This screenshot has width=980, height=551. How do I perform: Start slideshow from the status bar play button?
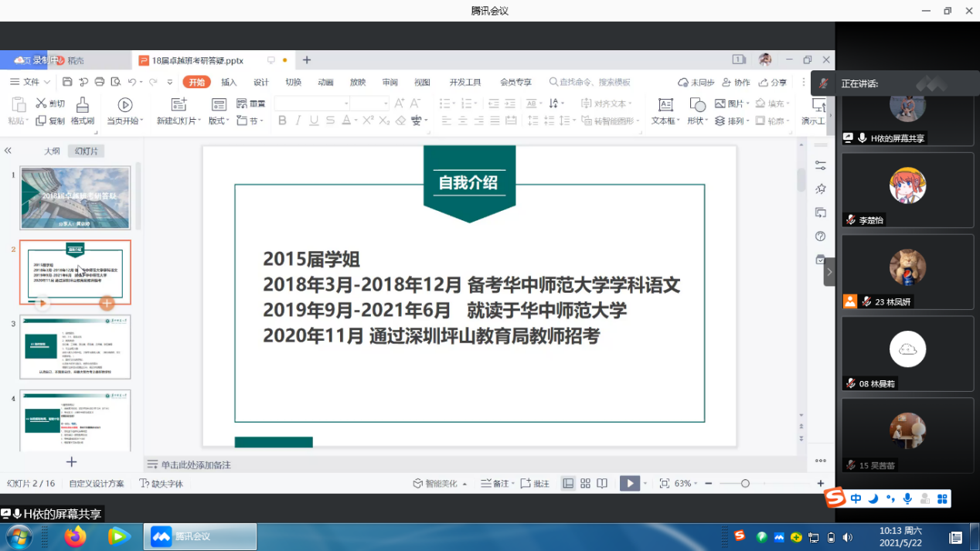tap(630, 484)
